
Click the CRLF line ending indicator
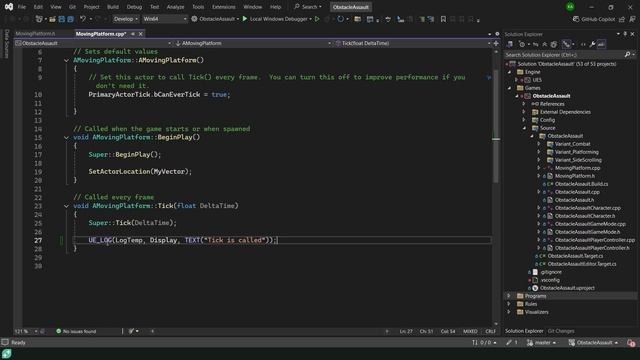[x=490, y=331]
